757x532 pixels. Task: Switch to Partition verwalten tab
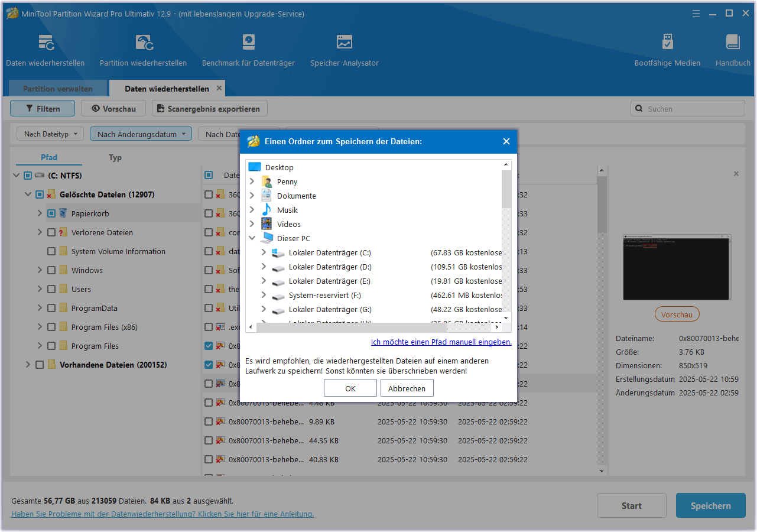(x=58, y=89)
